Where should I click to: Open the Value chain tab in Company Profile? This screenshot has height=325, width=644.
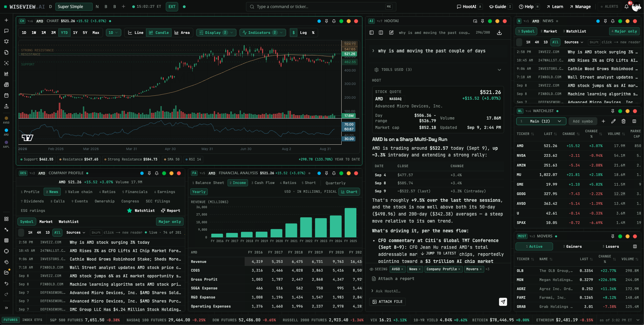[x=78, y=192]
